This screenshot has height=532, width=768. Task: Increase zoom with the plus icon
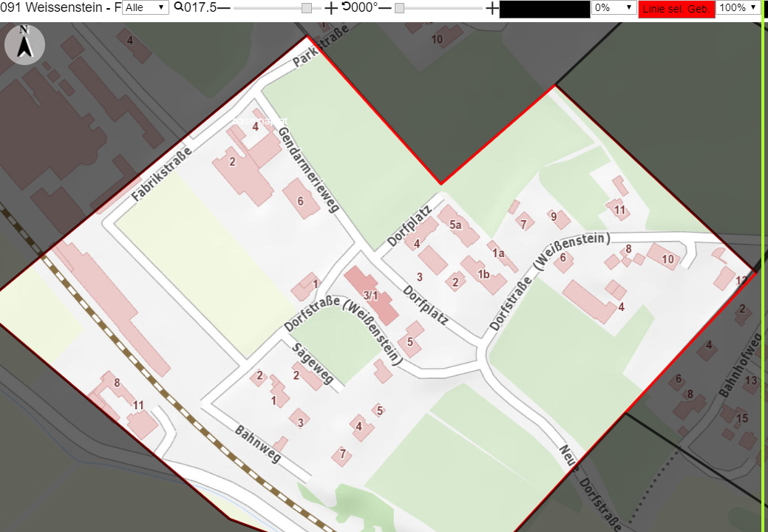pos(331,8)
